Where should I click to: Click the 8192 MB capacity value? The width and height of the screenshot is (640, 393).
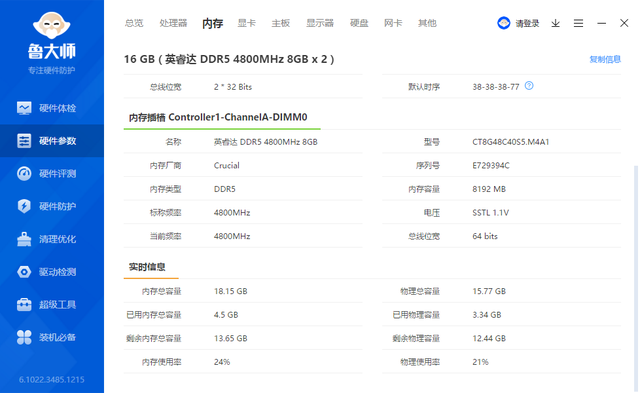click(489, 189)
